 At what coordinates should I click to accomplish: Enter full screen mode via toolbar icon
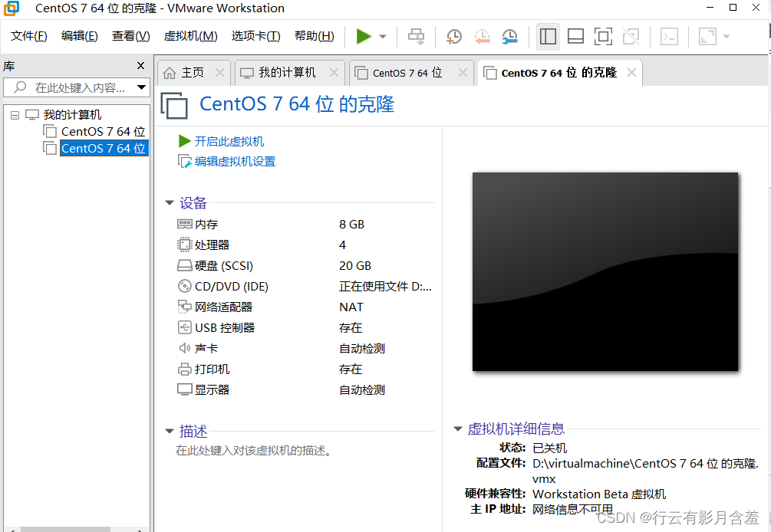pos(602,36)
